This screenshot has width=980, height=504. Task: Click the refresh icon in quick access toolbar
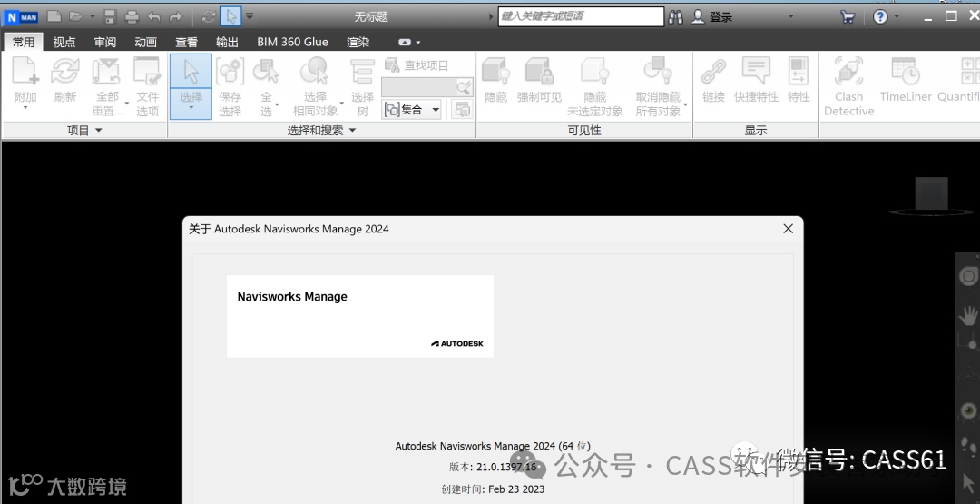coord(208,17)
